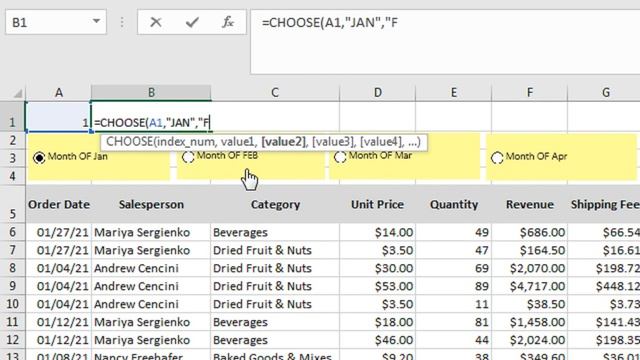The height and width of the screenshot is (360, 640).
Task: Select the Month OF Mar radio button
Action: 340,157
